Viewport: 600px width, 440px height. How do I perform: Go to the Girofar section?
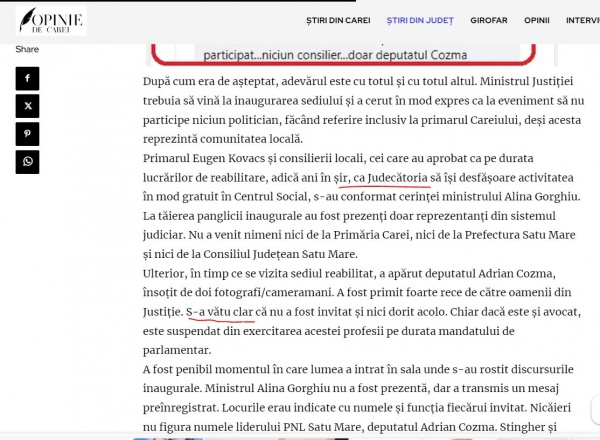(488, 20)
